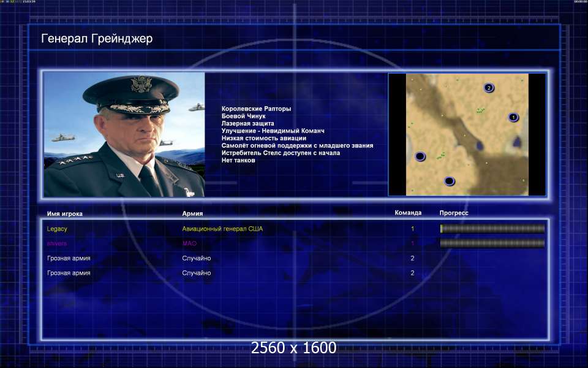Click General Granger's portrait image
Image resolution: width=588 pixels, height=368 pixels.
point(124,134)
